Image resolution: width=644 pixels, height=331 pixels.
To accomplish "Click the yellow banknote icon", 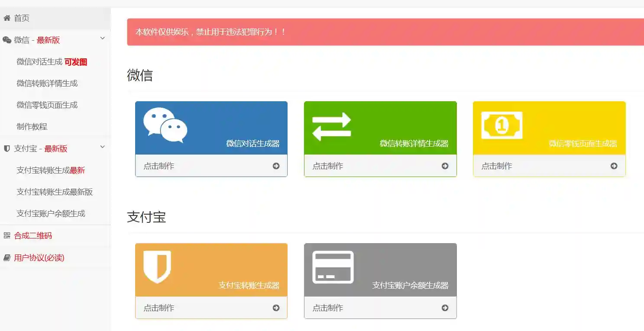I will click(x=502, y=125).
